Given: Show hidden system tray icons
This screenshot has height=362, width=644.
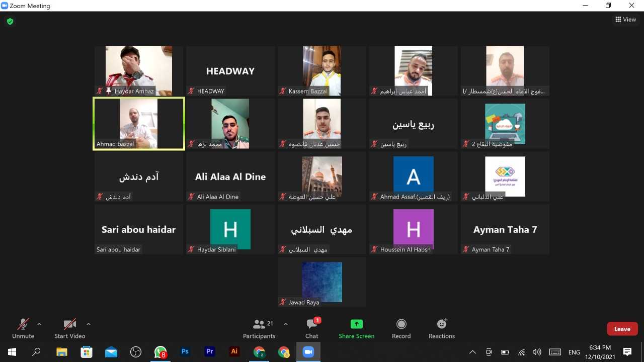Looking at the screenshot, I should (472, 352).
